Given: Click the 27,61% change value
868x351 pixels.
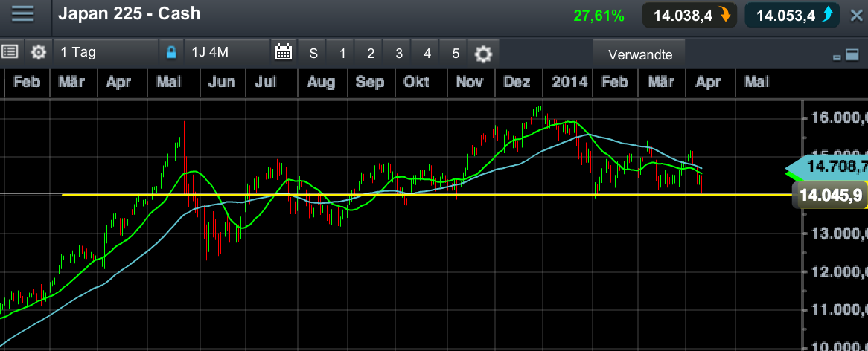Looking at the screenshot, I should [599, 16].
